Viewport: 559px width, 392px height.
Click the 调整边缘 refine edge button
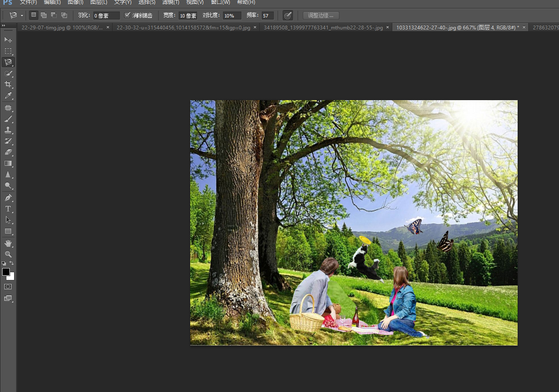coord(321,15)
